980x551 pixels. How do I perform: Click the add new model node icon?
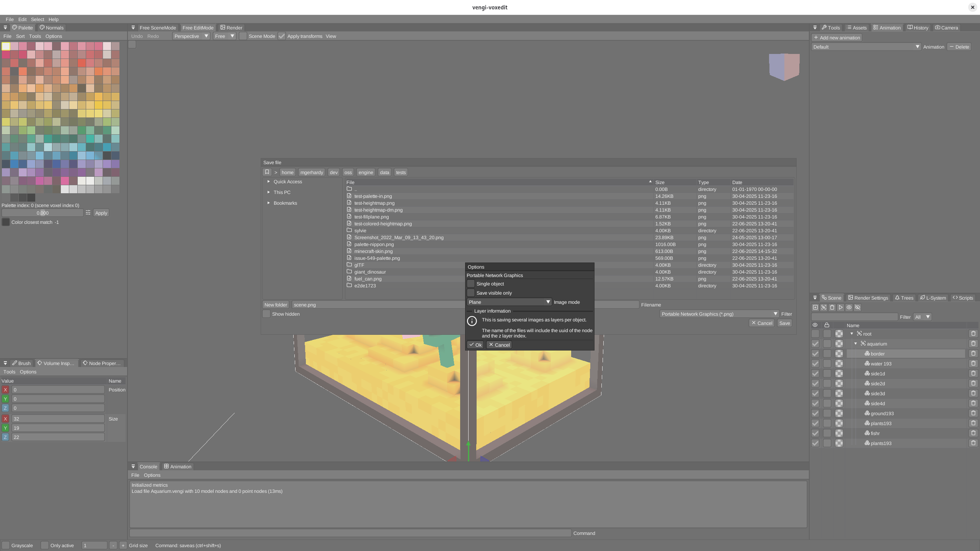tap(815, 307)
